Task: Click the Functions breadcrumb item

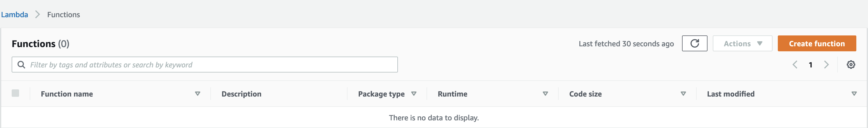Action: click(63, 15)
